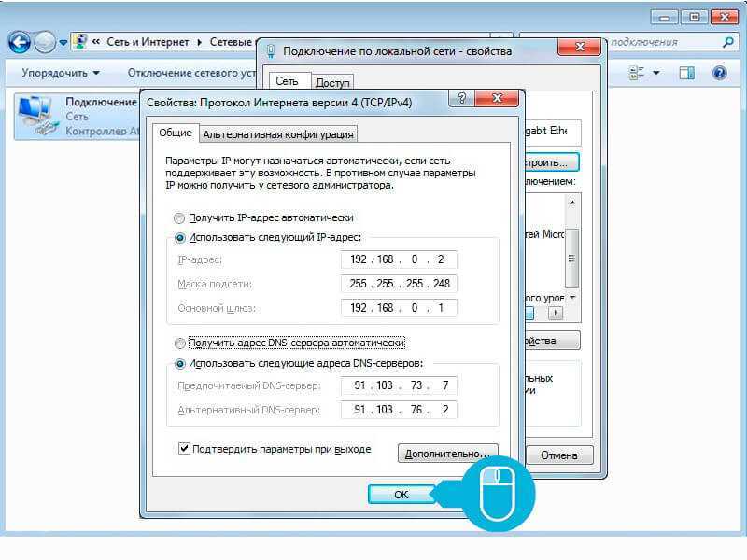Open the navigation history dropdown arrow
This screenshot has width=747, height=560.
click(63, 43)
